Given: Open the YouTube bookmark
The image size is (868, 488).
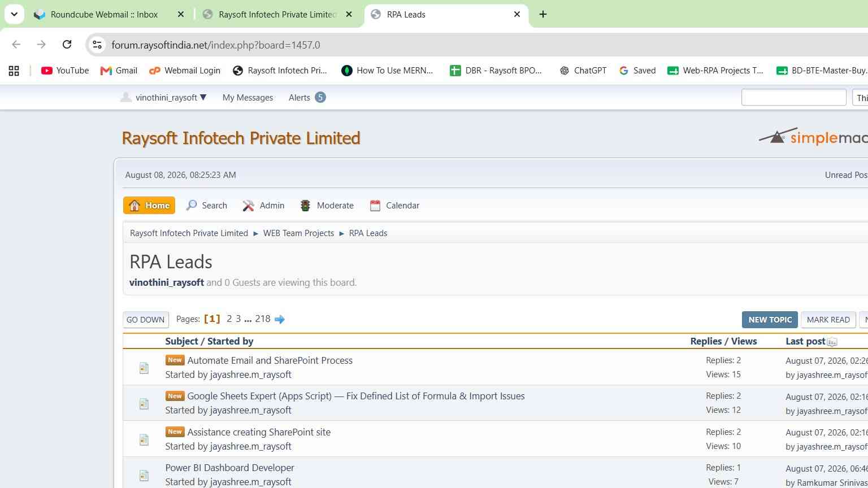Looking at the screenshot, I should point(65,71).
